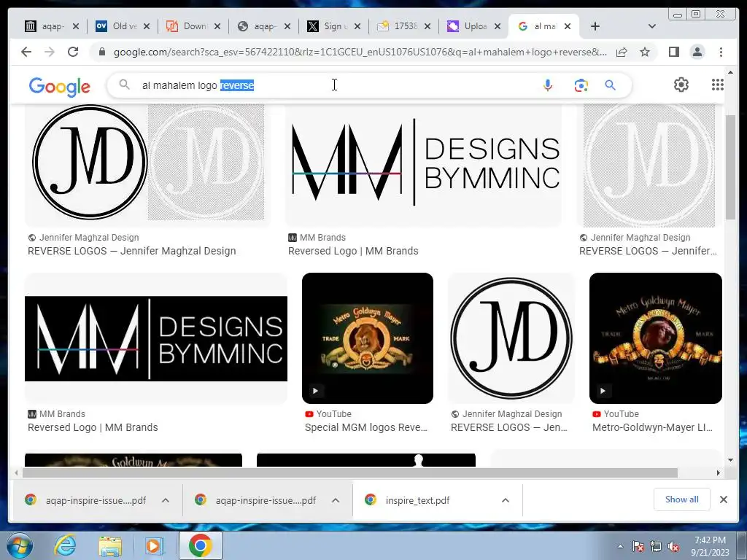This screenshot has width=747, height=560.
Task: Search by image with Google Lens
Action: [581, 85]
